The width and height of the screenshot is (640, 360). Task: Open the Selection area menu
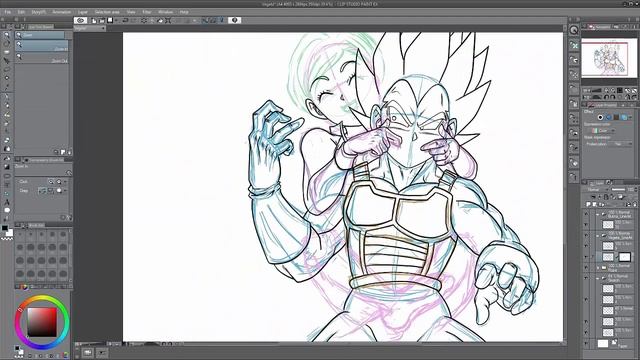[x=107, y=12]
